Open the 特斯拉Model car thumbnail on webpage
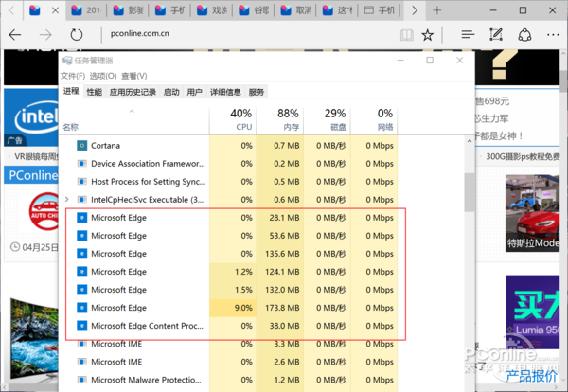This screenshot has width=568, height=392. coord(532,213)
